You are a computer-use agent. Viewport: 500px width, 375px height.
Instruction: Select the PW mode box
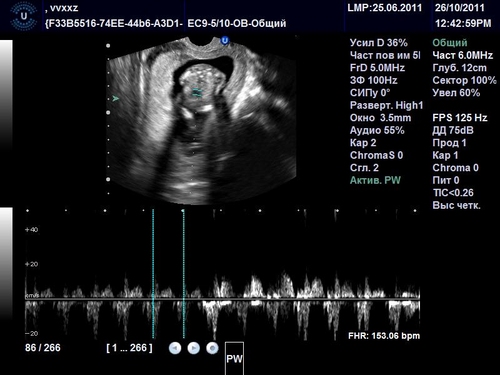click(234, 359)
